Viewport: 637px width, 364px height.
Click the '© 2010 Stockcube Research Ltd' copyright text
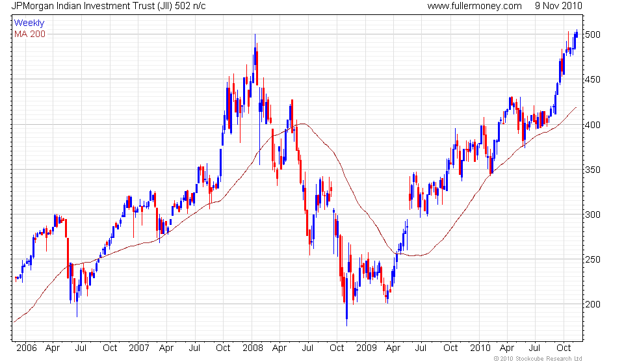(x=538, y=359)
